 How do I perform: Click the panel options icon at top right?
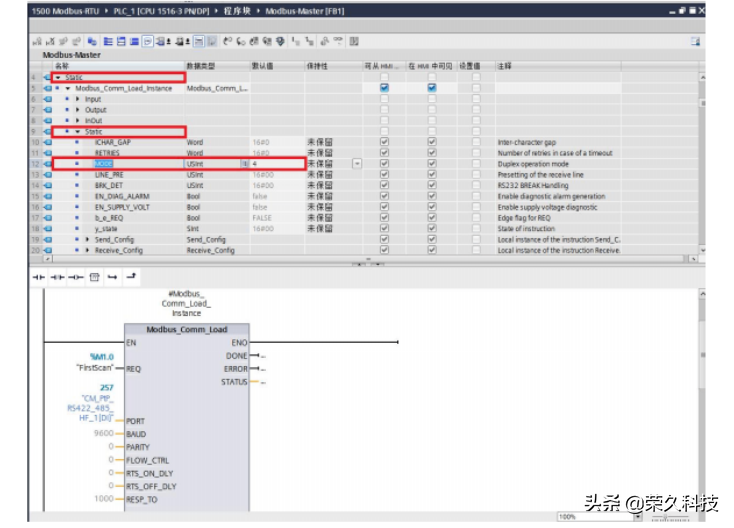(695, 41)
